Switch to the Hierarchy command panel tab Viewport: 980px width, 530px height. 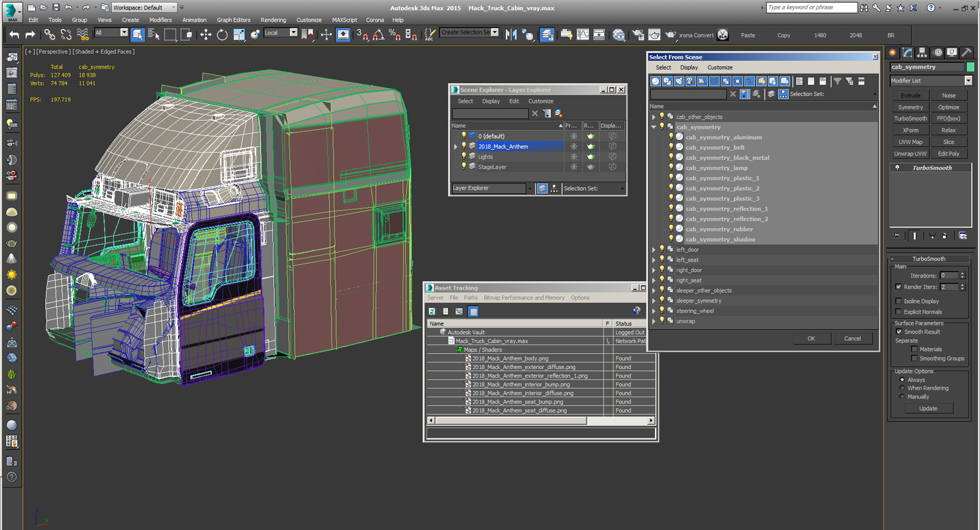pos(922,52)
